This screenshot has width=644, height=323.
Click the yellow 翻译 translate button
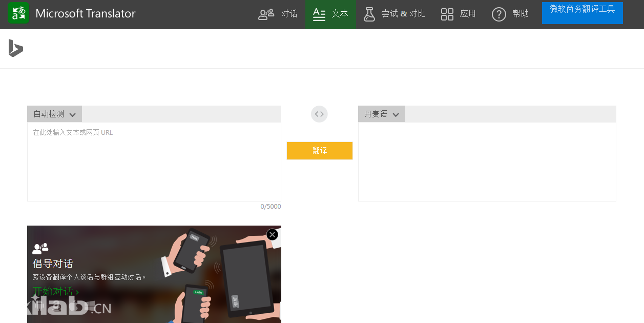point(320,151)
